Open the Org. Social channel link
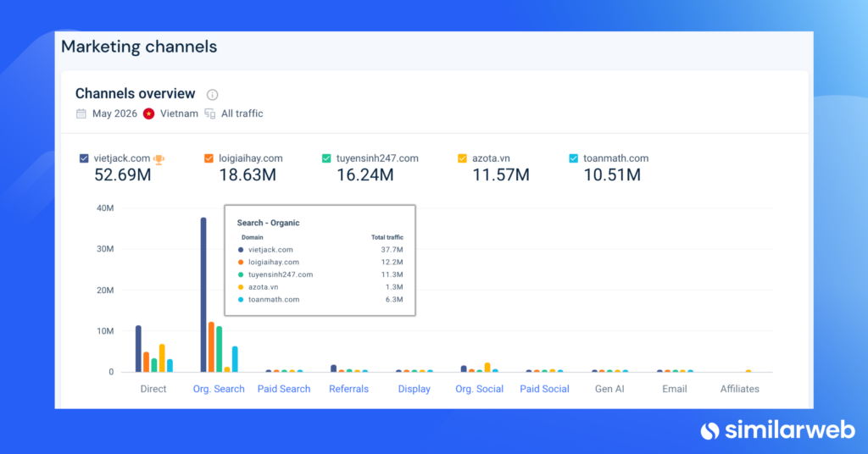 [480, 389]
